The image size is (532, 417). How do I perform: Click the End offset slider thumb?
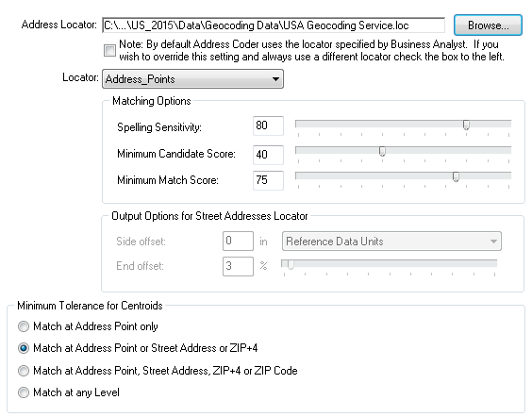[x=291, y=264]
